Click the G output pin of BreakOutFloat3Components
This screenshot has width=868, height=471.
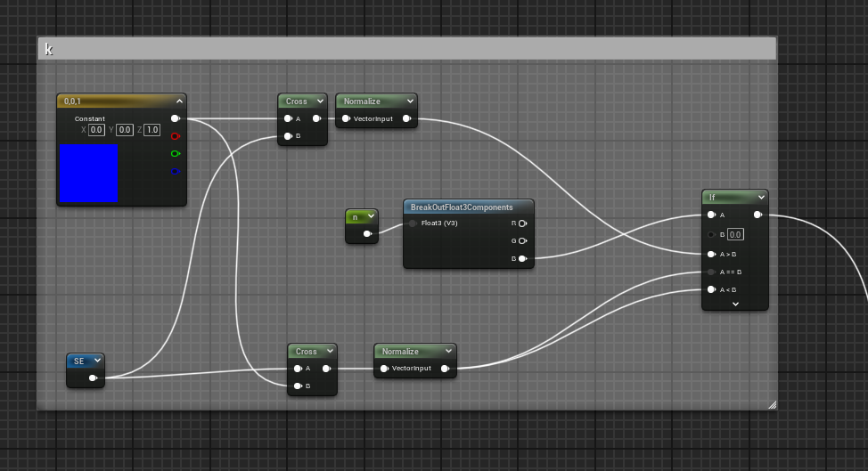pos(521,241)
